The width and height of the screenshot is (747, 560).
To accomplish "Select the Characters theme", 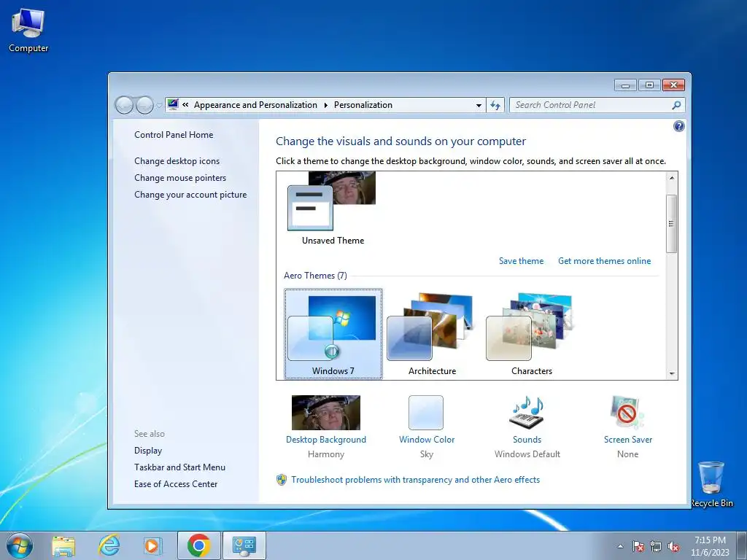I will 532,333.
